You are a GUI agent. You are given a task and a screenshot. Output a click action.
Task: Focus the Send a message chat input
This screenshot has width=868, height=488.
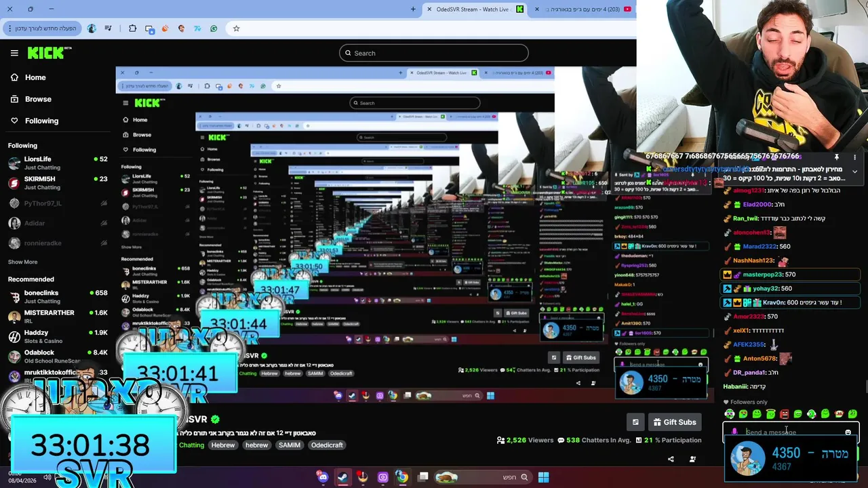pyautogui.click(x=791, y=432)
